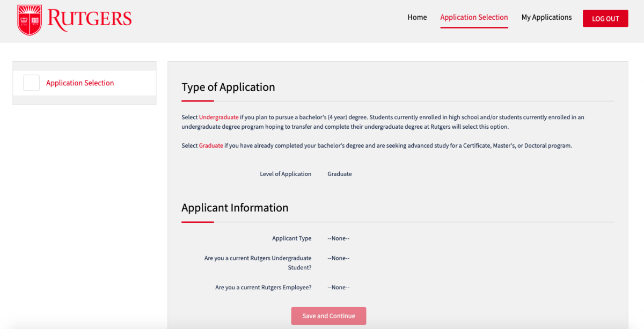Click the Rutgers shield logo

click(30, 20)
